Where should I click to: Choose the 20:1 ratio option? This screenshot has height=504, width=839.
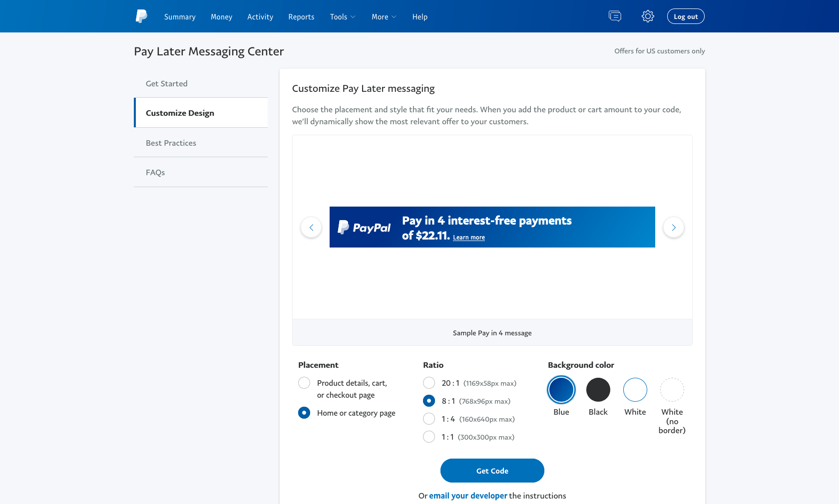[x=429, y=383]
